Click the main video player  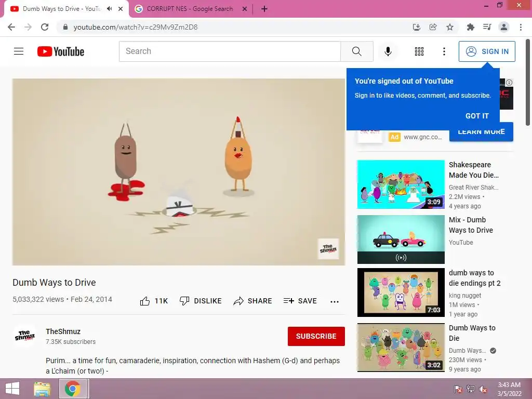[179, 172]
